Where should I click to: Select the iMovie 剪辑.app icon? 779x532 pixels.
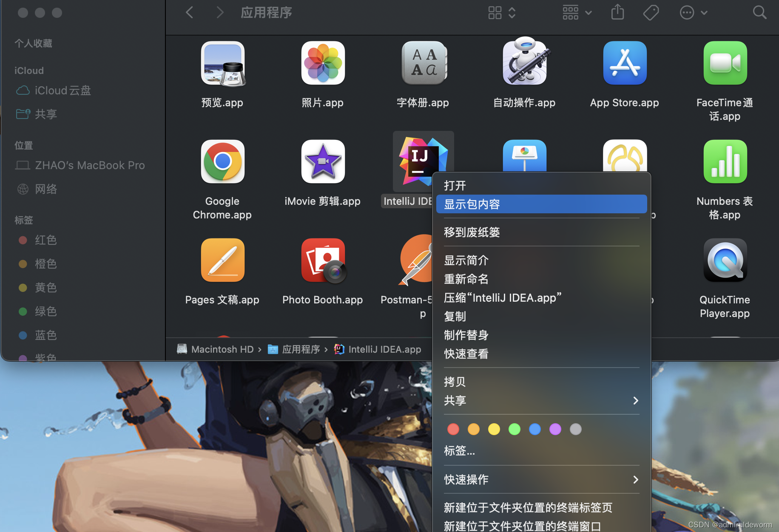point(323,161)
